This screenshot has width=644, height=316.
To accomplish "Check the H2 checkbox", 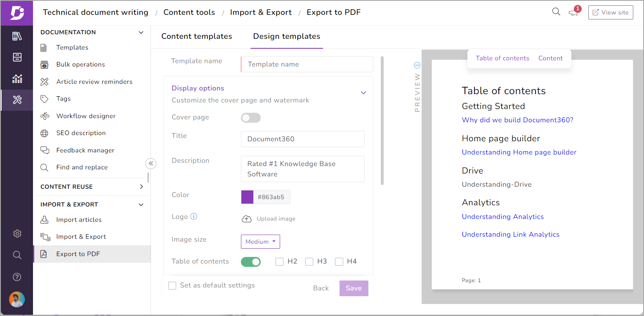I will pos(279,261).
